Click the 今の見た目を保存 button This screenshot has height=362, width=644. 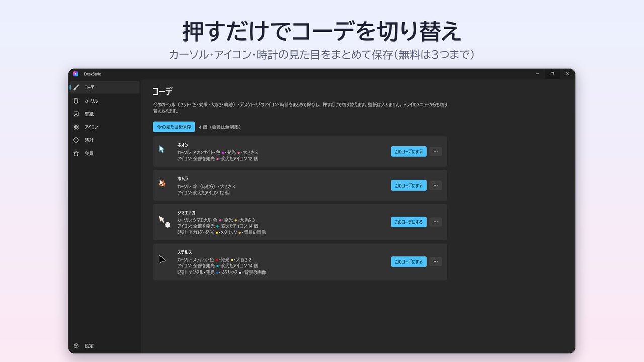click(174, 127)
